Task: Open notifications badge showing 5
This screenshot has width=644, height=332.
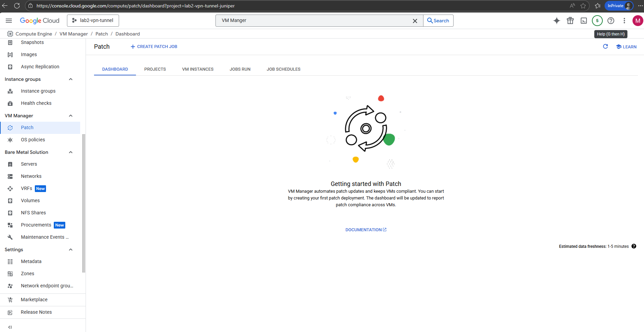Action: [597, 21]
